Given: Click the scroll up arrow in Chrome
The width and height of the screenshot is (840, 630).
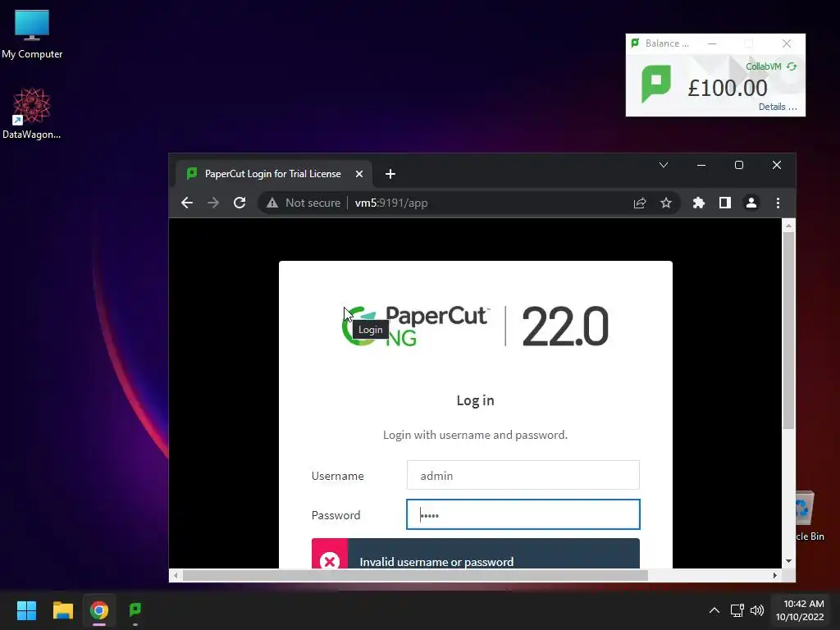Looking at the screenshot, I should [788, 226].
